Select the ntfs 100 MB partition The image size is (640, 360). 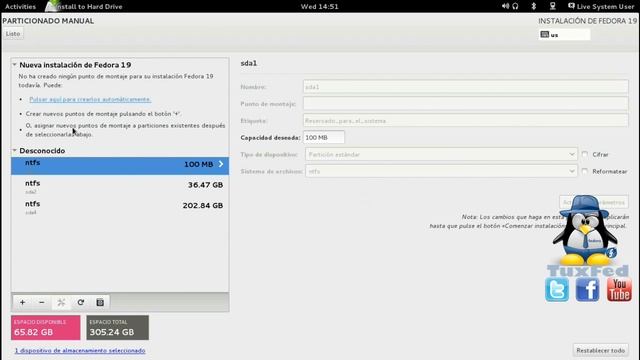[120, 165]
